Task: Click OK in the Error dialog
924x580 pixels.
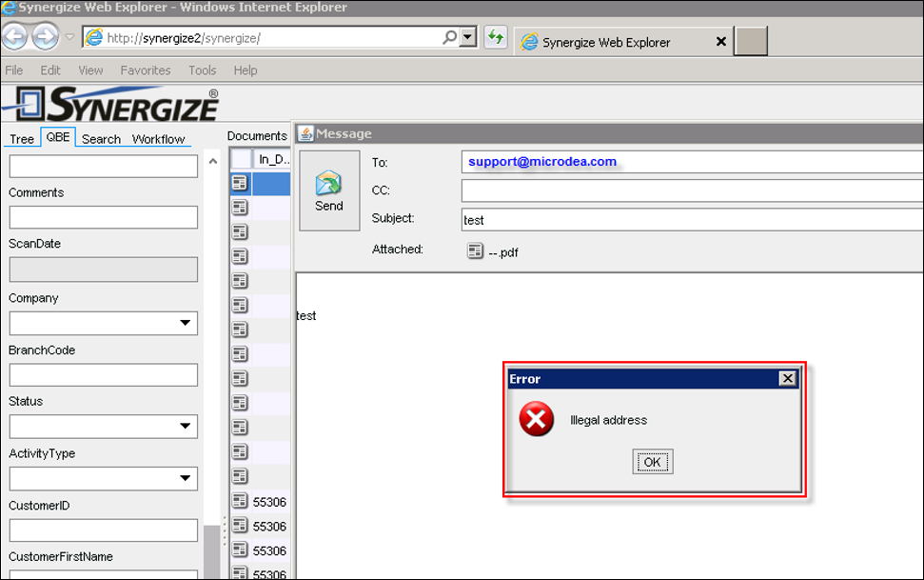Action: (x=653, y=461)
